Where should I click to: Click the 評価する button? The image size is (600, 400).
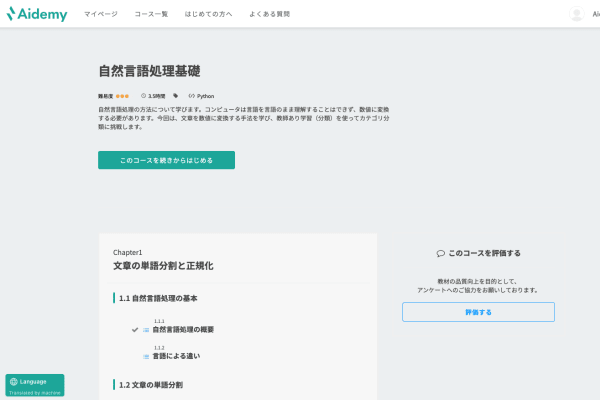[478, 312]
